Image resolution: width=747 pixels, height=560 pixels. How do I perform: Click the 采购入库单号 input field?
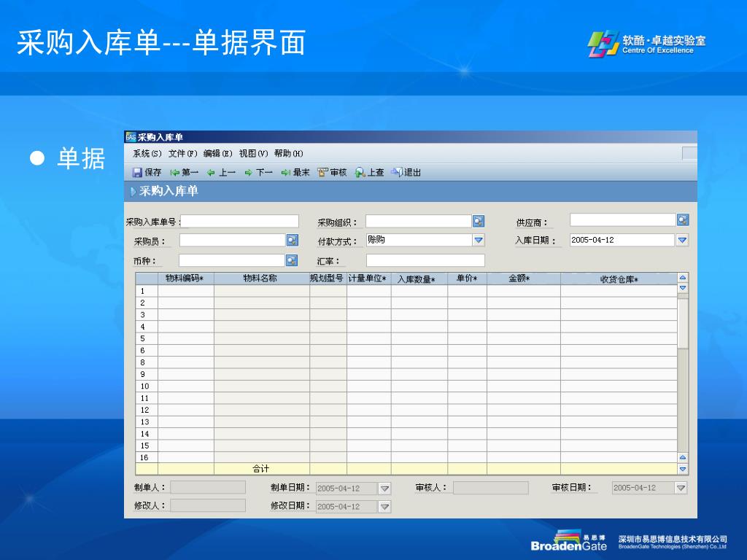tap(239, 221)
